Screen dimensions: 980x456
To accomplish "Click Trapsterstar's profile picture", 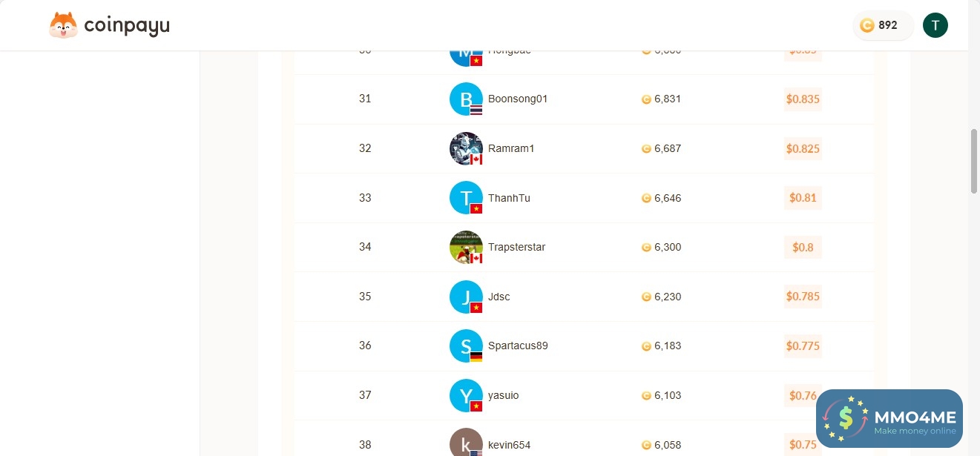I will 466,247.
